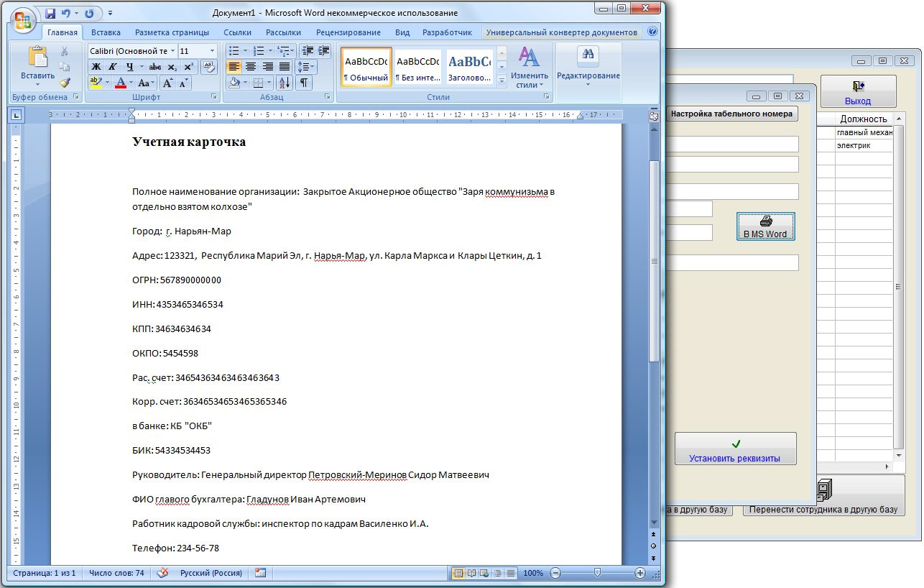Justify the paragraph text
This screenshot has height=588, width=924.
pos(284,67)
